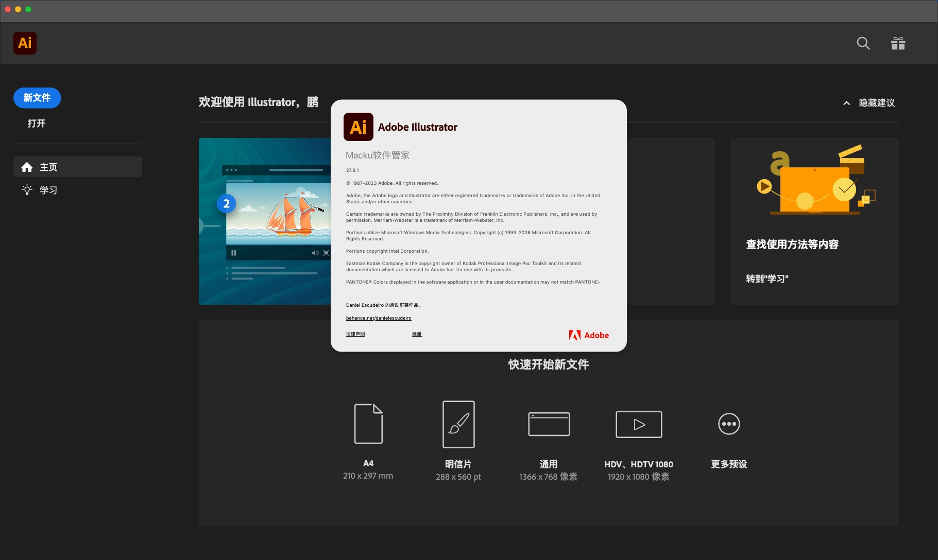Click the 隐藏建议 hide suggestions label

[x=877, y=103]
